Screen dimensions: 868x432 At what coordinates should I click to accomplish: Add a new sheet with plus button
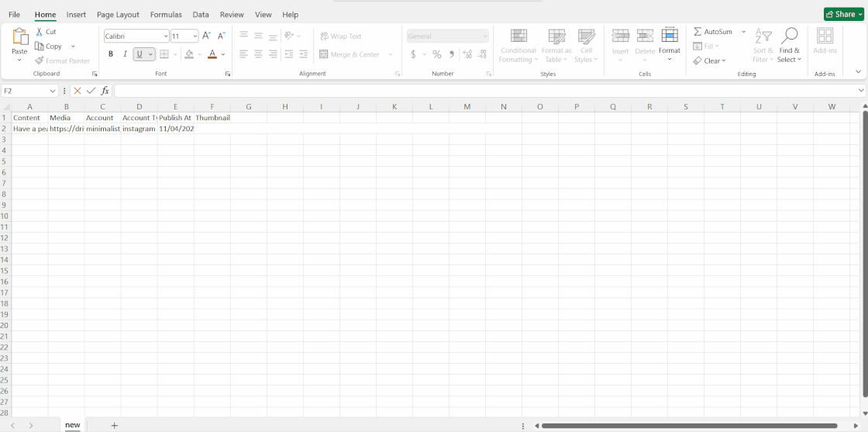click(114, 425)
